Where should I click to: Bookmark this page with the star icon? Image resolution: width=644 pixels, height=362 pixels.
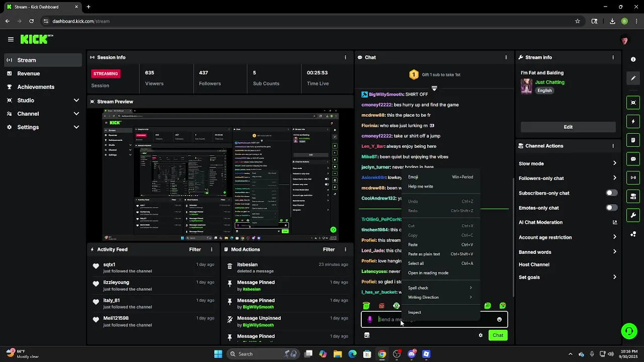tap(578, 21)
